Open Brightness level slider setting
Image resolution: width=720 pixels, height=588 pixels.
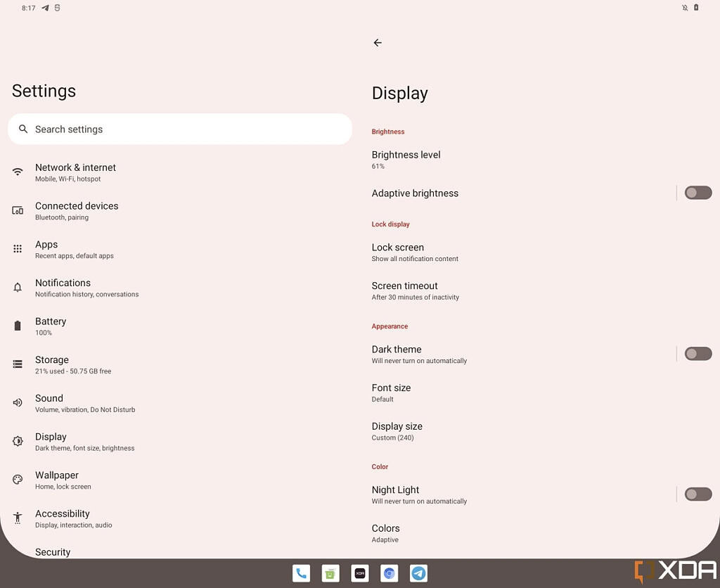(406, 159)
